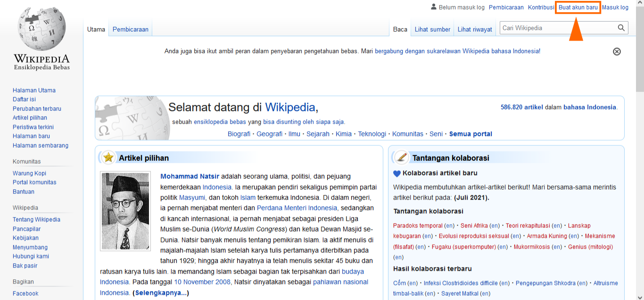This screenshot has width=644, height=300.
Task: Click the star icon beside Artikel pilihan
Action: pos(108,158)
